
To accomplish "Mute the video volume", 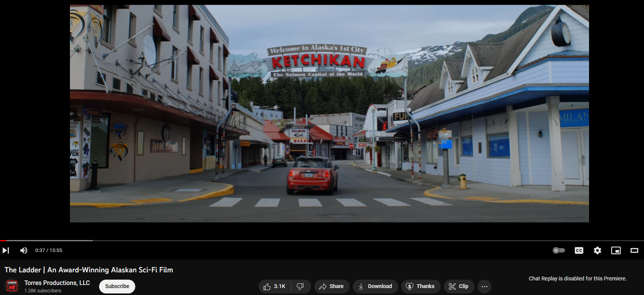I will (24, 250).
